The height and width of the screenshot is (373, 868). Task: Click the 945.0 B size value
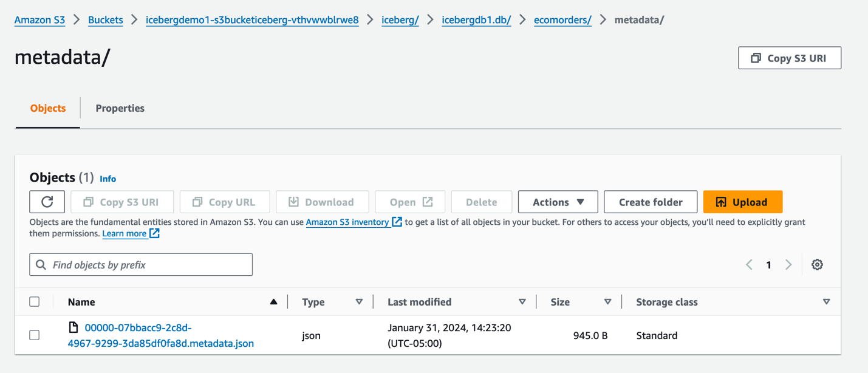pos(590,335)
